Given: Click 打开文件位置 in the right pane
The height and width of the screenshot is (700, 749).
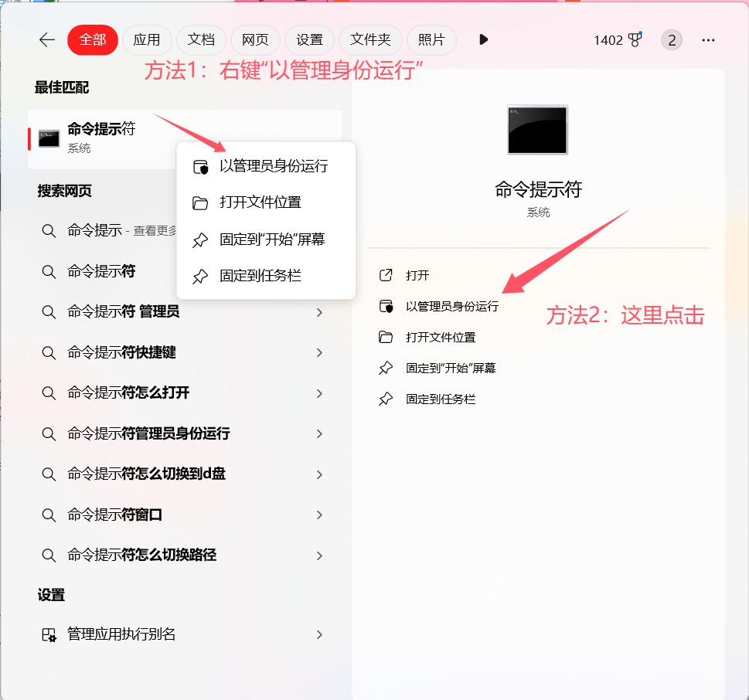Looking at the screenshot, I should 441,338.
